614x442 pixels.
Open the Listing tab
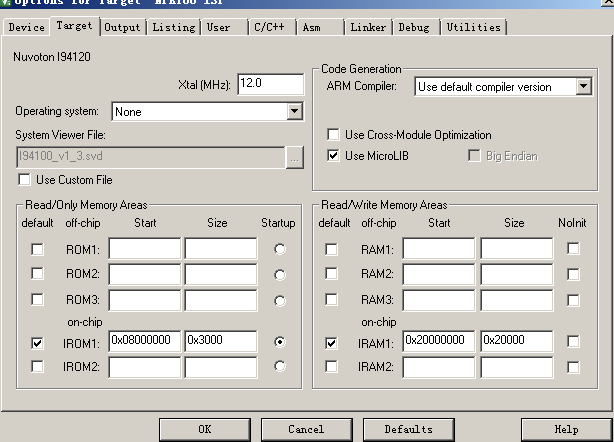click(174, 27)
